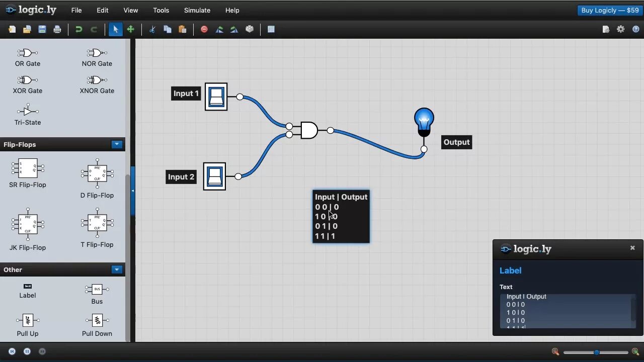The width and height of the screenshot is (644, 362).
Task: Click the Buy Logicly — $59 button
Action: (x=609, y=10)
